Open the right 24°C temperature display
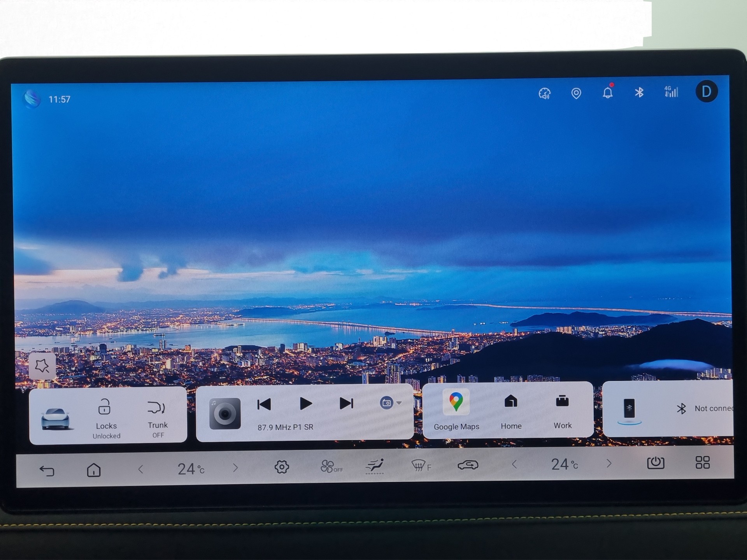Viewport: 747px width, 560px height. (x=564, y=464)
